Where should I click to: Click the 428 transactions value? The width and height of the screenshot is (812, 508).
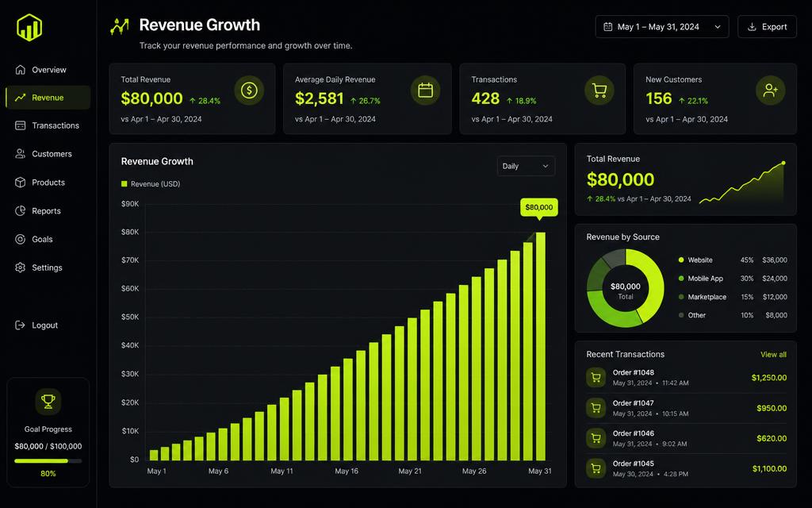485,98
